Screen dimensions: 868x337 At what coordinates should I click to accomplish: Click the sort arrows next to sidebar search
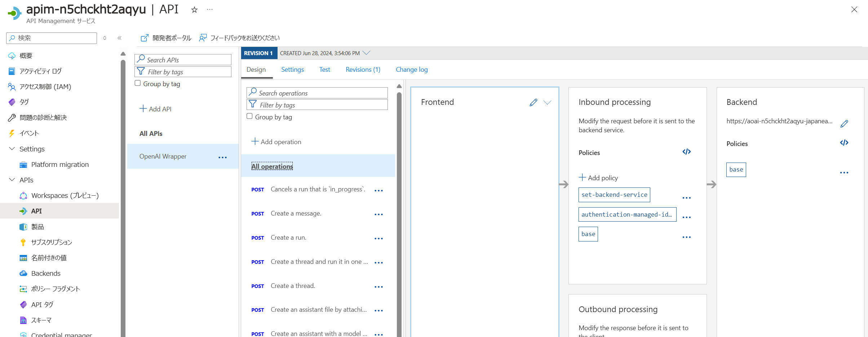105,38
